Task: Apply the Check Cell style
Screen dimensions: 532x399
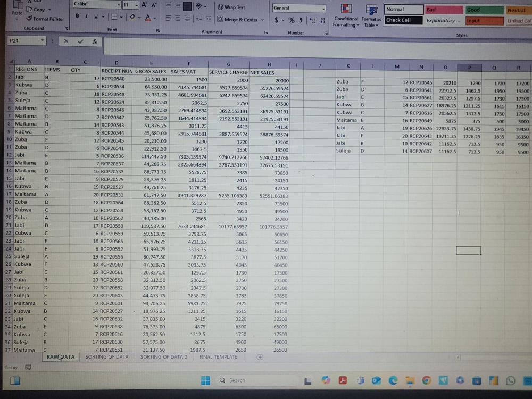Action: click(x=403, y=20)
